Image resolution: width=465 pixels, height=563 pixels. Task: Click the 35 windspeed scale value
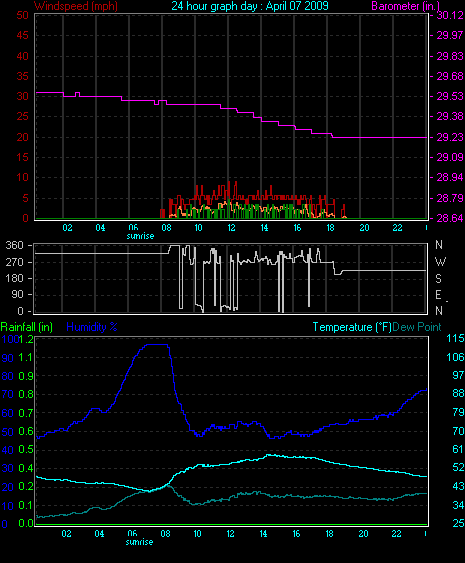(x=23, y=76)
